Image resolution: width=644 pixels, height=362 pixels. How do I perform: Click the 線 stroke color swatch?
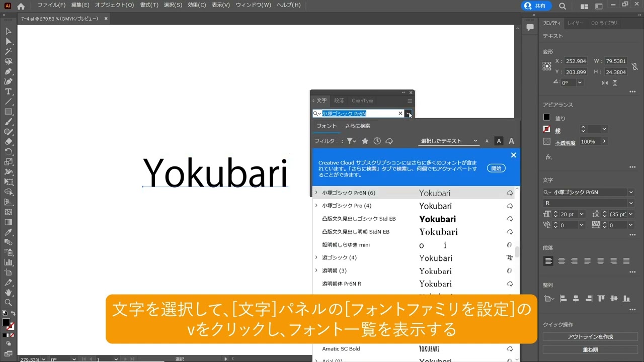pos(547,129)
